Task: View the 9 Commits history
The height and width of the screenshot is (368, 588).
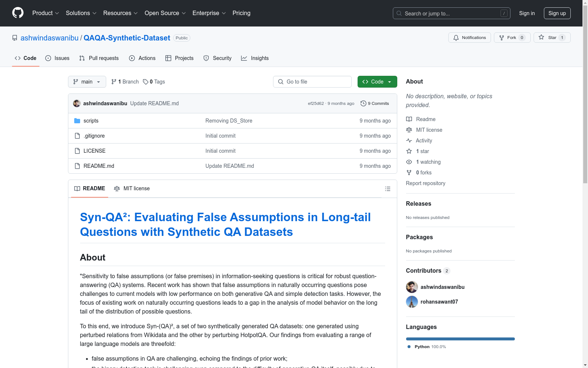Action: click(x=375, y=103)
